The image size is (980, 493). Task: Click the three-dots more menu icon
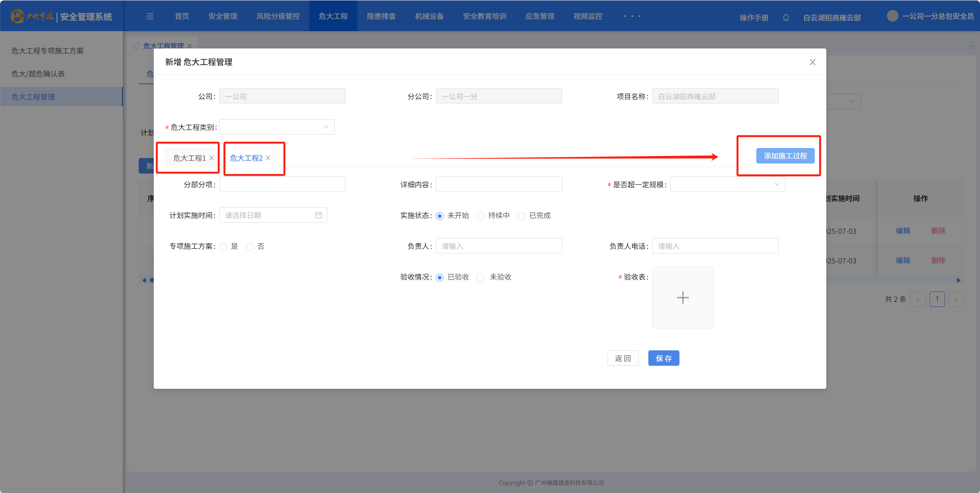tap(632, 16)
